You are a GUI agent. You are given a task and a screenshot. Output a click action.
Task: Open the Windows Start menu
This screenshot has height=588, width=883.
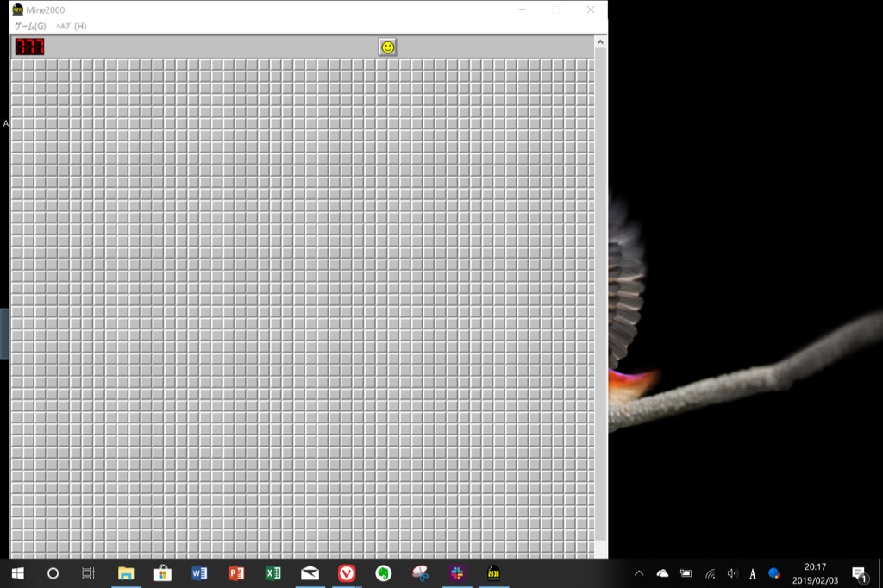point(17,573)
